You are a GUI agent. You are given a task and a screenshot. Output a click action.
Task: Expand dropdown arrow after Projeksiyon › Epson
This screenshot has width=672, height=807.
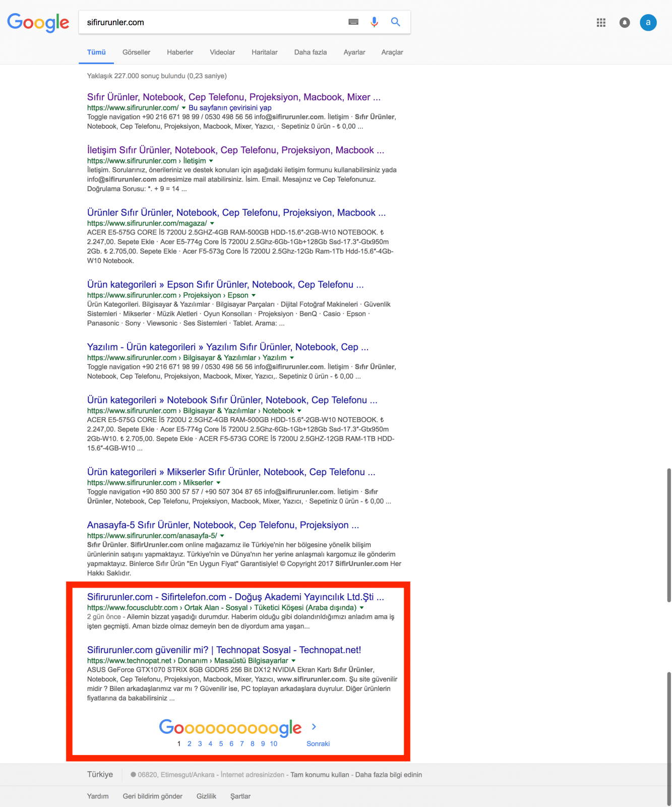254,296
